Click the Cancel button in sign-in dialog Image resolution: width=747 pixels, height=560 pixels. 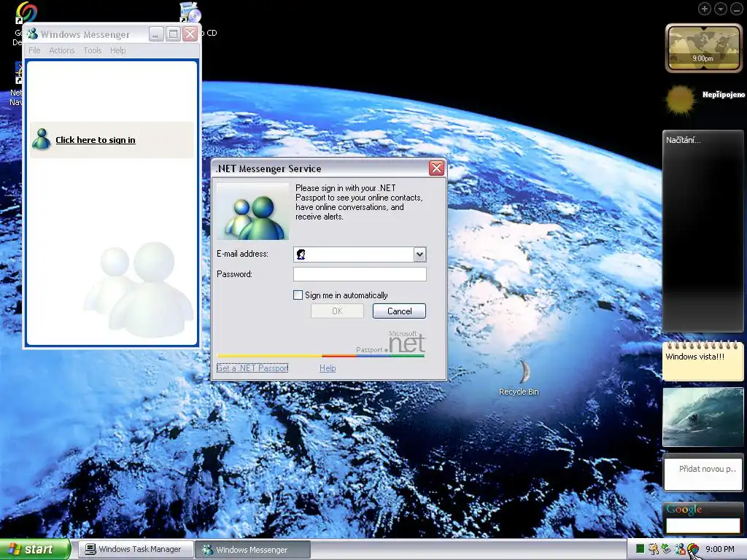point(399,311)
